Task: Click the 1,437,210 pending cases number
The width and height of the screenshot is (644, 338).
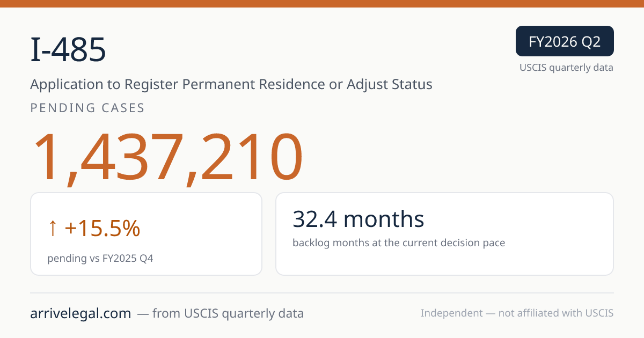Action: coord(167,158)
